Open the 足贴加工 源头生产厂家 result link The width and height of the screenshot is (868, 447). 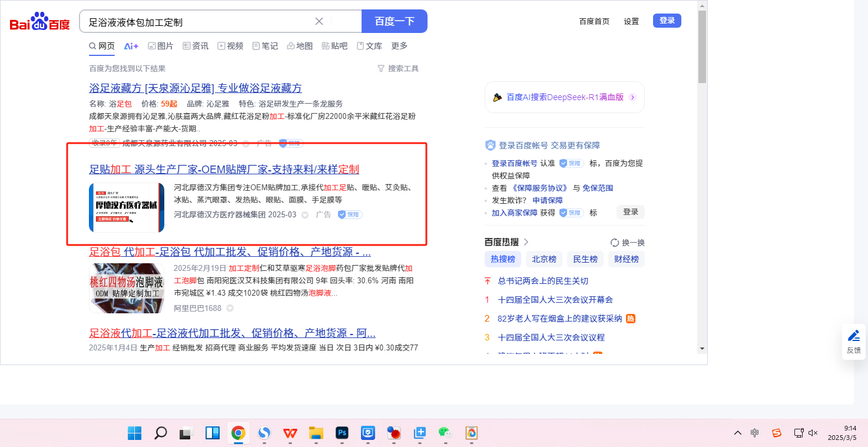[x=224, y=170]
